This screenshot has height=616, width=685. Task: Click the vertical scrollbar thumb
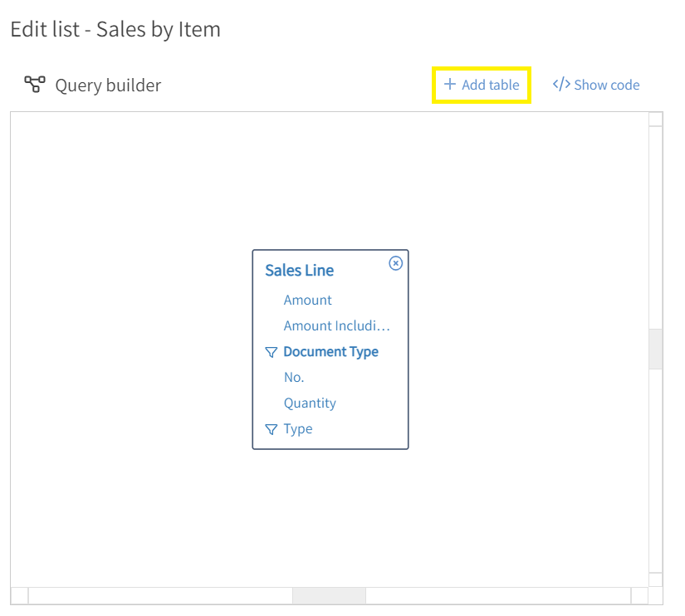(655, 349)
